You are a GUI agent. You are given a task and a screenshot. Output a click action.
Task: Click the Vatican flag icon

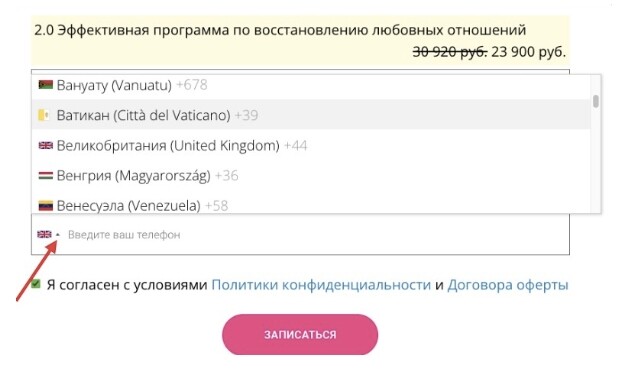(43, 115)
